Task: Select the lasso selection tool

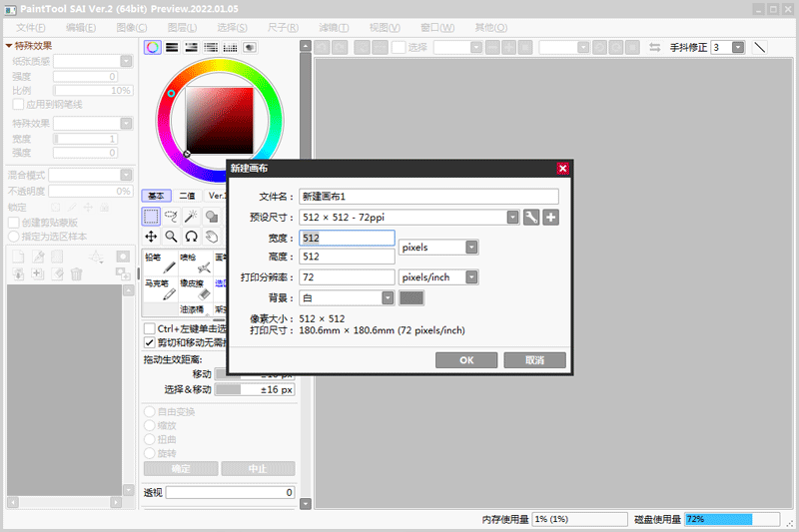Action: 171,217
